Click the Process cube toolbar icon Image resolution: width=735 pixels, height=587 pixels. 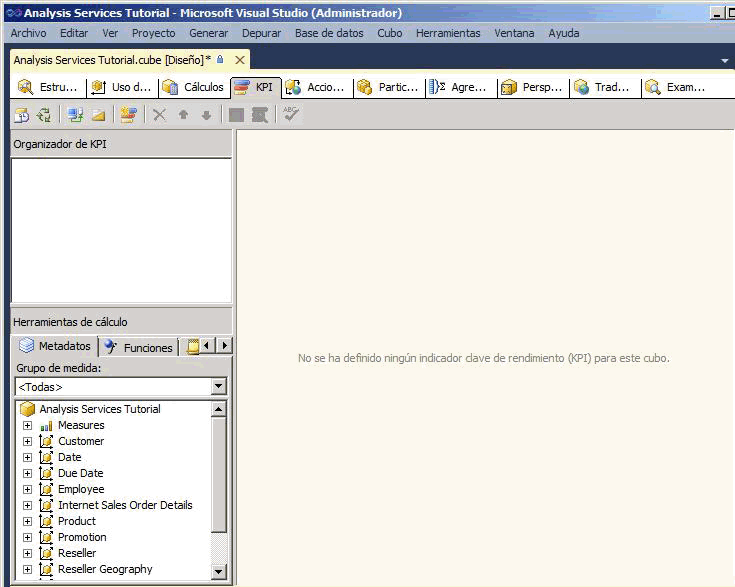click(21, 115)
